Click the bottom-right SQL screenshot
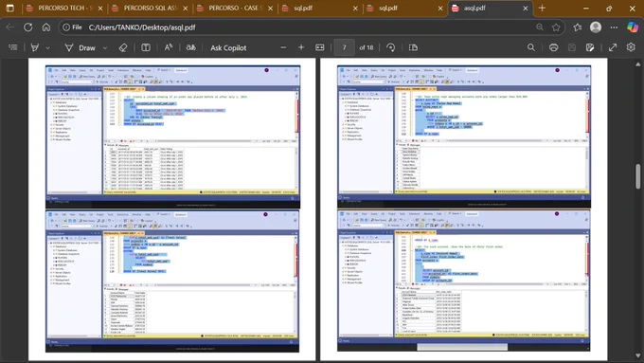644x363 pixels. point(464,281)
